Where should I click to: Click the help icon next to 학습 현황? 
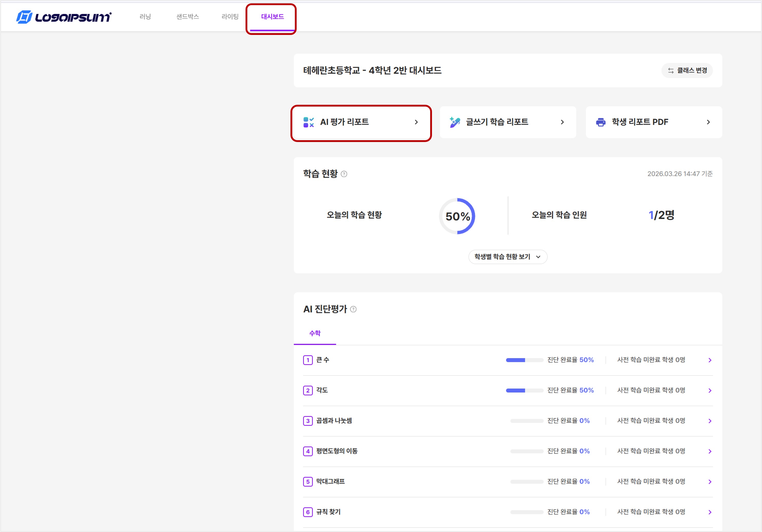(x=344, y=174)
